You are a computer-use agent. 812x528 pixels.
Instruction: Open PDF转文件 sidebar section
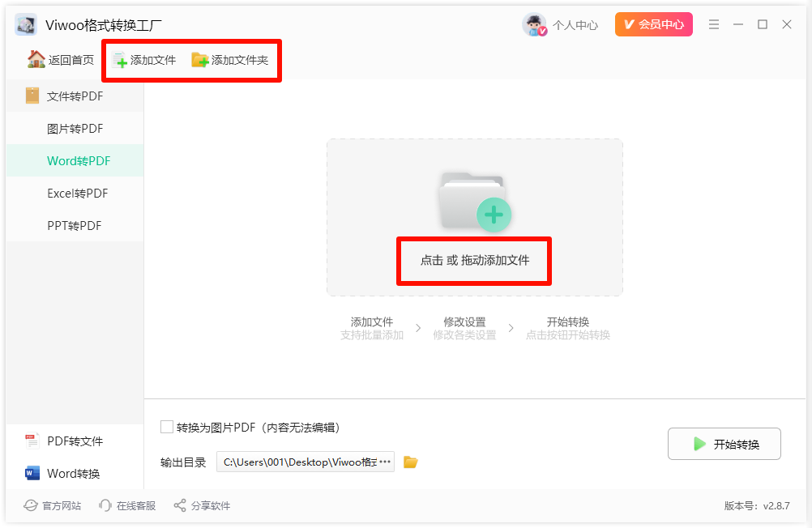point(75,441)
